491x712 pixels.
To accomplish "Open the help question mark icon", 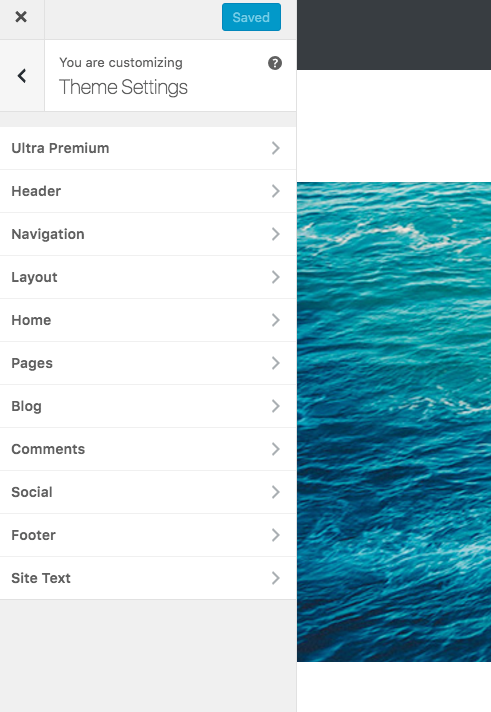I will click(x=275, y=63).
